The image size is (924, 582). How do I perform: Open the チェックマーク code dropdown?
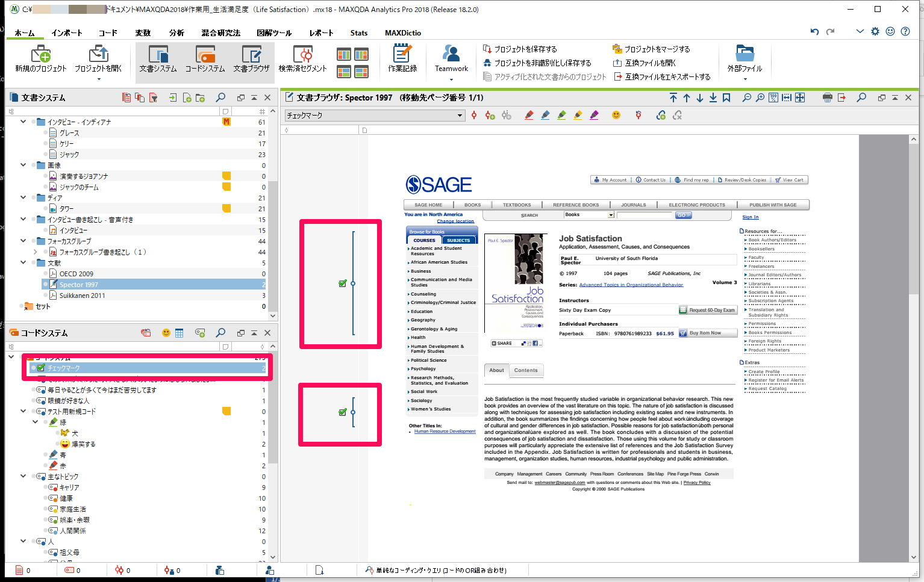point(460,116)
